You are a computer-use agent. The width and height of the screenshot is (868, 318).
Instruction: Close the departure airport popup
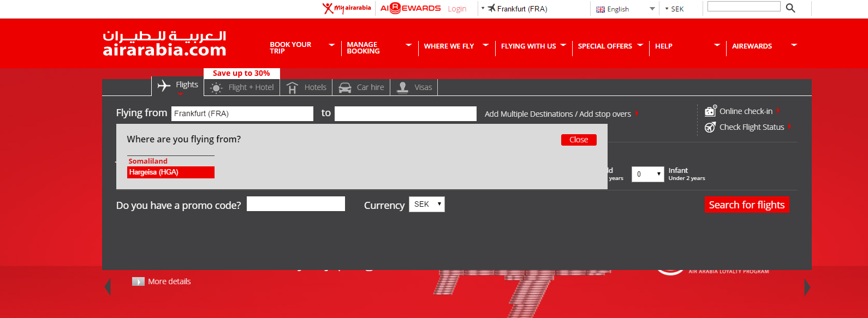[x=579, y=140]
